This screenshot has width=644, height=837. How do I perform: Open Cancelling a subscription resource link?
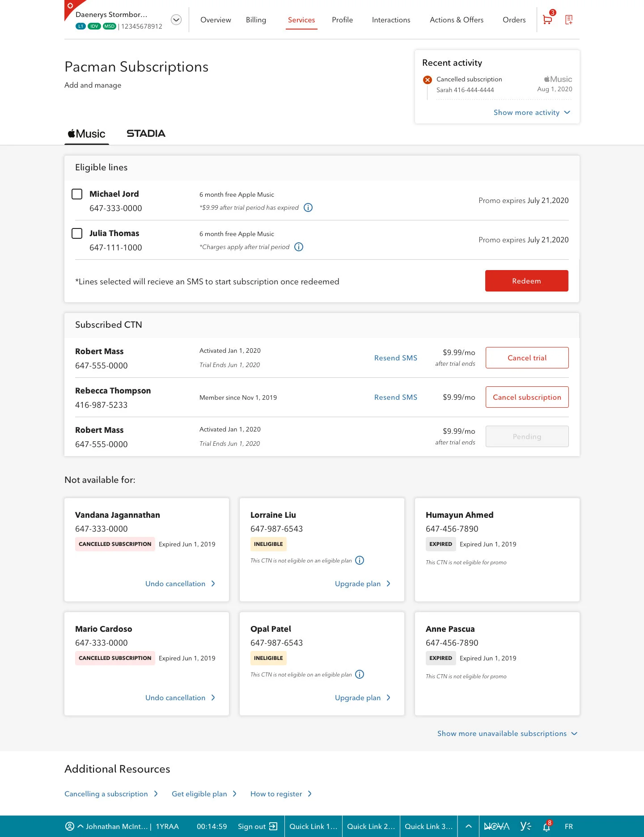pyautogui.click(x=111, y=794)
